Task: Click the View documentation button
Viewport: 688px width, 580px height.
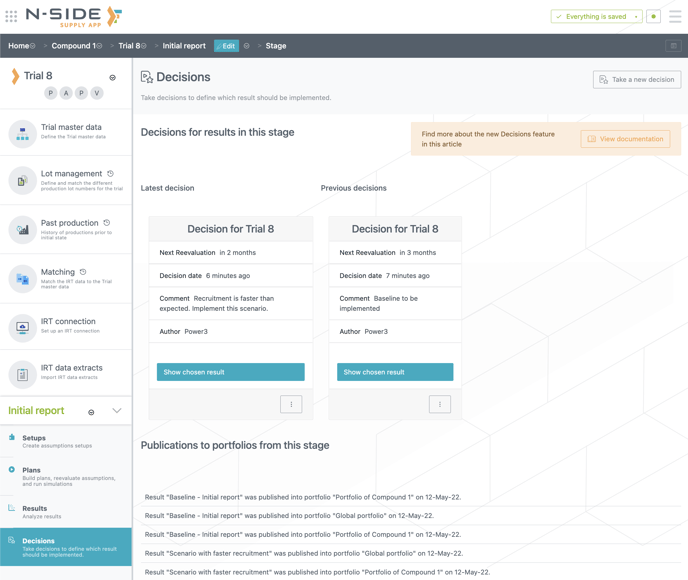Action: tap(625, 139)
